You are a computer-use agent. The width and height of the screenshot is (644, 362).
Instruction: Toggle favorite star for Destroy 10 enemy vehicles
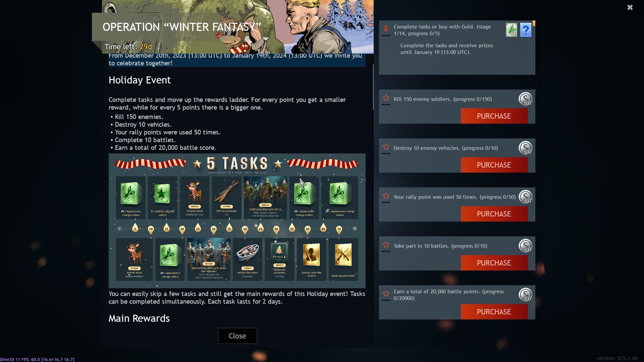click(386, 147)
